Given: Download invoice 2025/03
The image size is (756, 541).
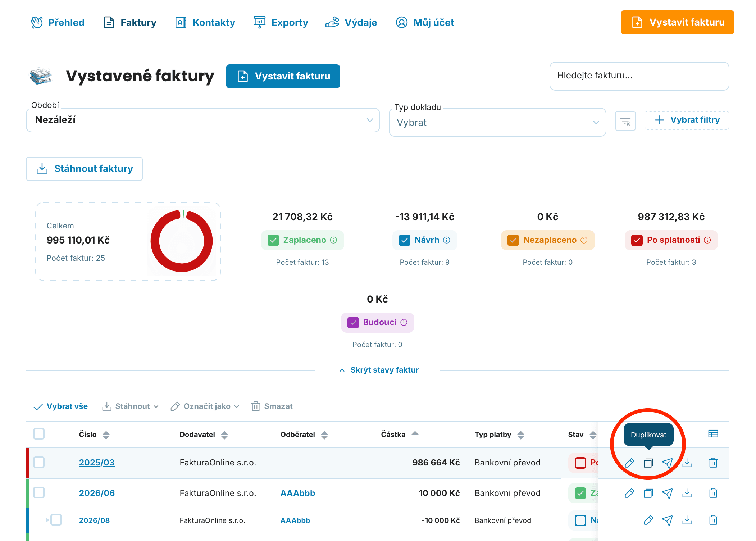Looking at the screenshot, I should point(687,463).
